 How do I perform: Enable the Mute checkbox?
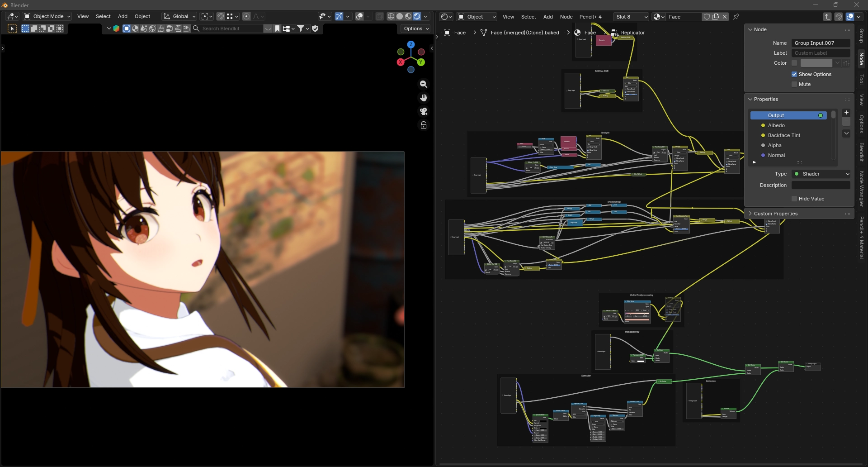point(794,84)
